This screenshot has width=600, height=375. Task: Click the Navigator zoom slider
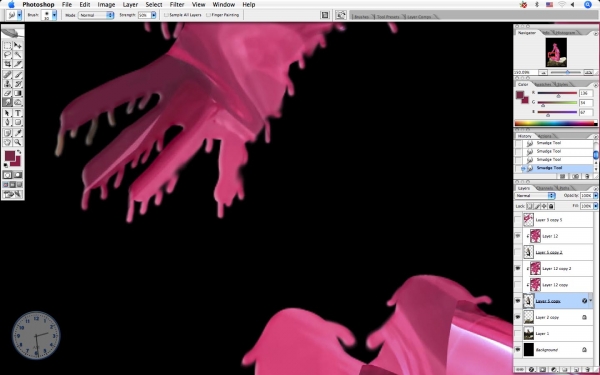pos(567,72)
